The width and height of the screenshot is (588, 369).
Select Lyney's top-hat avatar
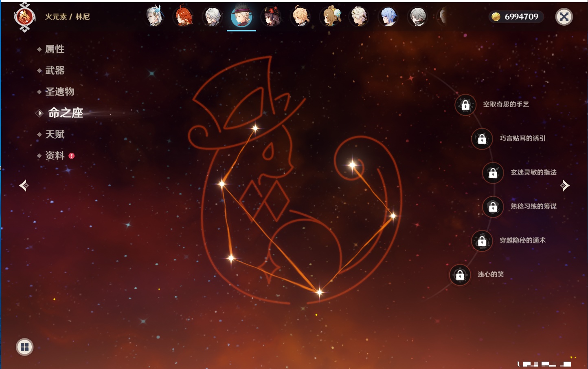tap(241, 17)
